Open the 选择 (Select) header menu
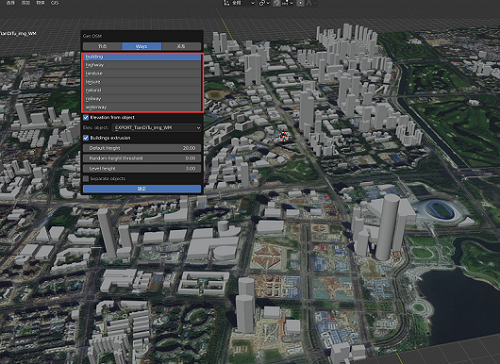 click(x=11, y=3)
